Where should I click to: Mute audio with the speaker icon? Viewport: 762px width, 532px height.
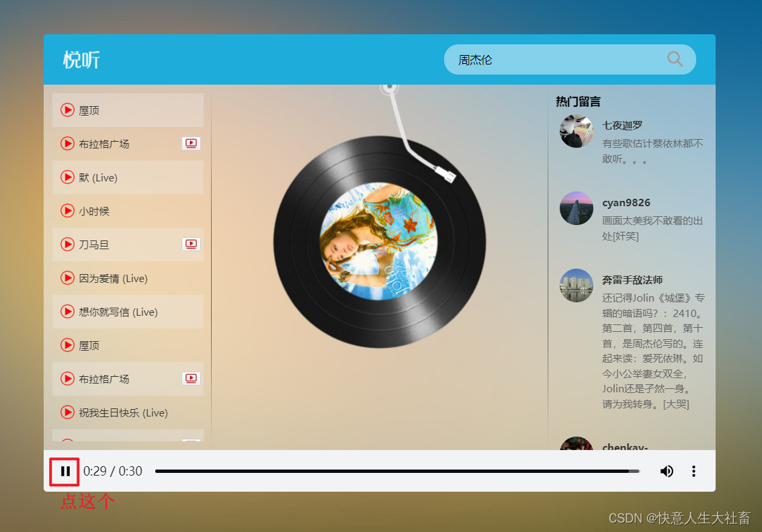pyautogui.click(x=667, y=471)
